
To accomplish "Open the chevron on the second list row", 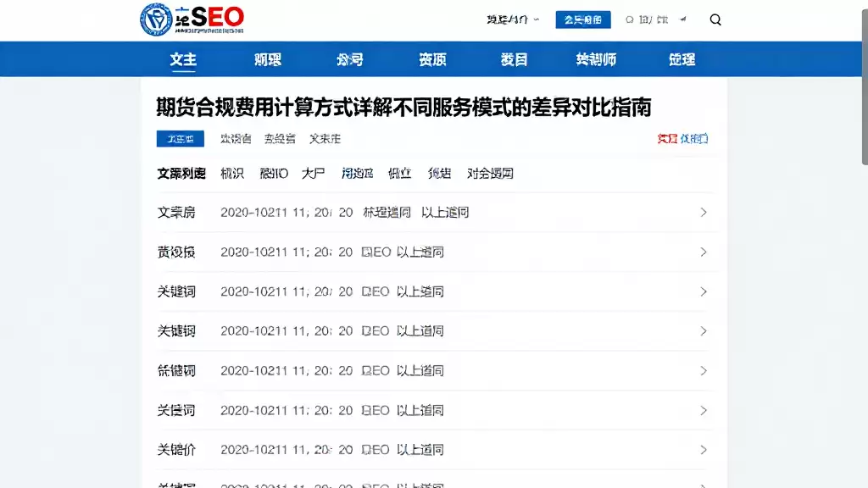I will tap(704, 252).
